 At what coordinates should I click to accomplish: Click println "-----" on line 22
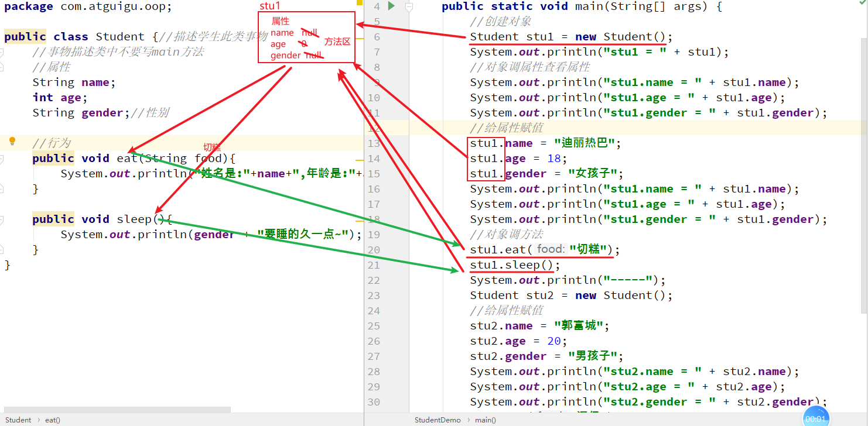click(x=568, y=280)
